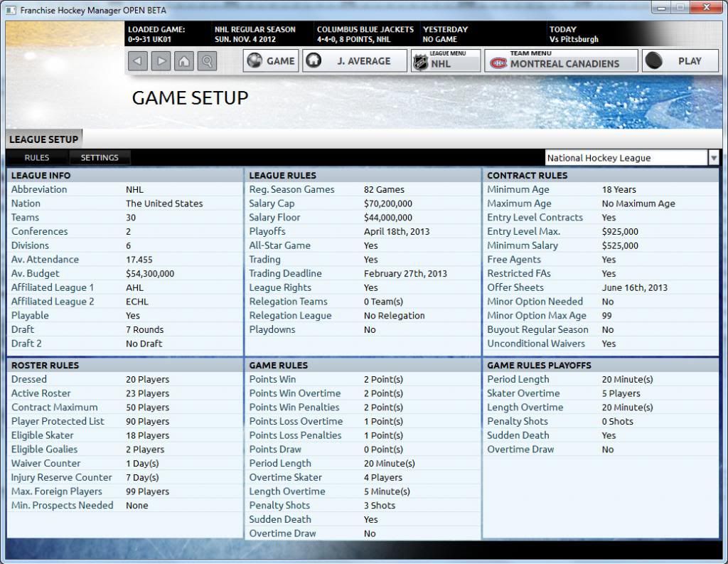Screen dimensions: 728x564
Task: Click the Trading Deadline date February 27th, 2013
Action: [x=405, y=274]
